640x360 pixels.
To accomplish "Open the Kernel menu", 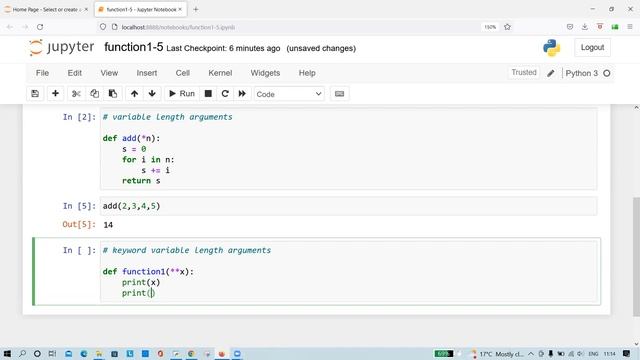I will click(x=220, y=73).
